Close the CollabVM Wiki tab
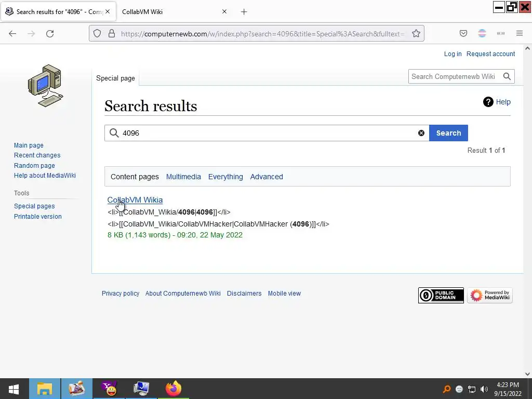Viewport: 532px width, 399px height. (224, 11)
